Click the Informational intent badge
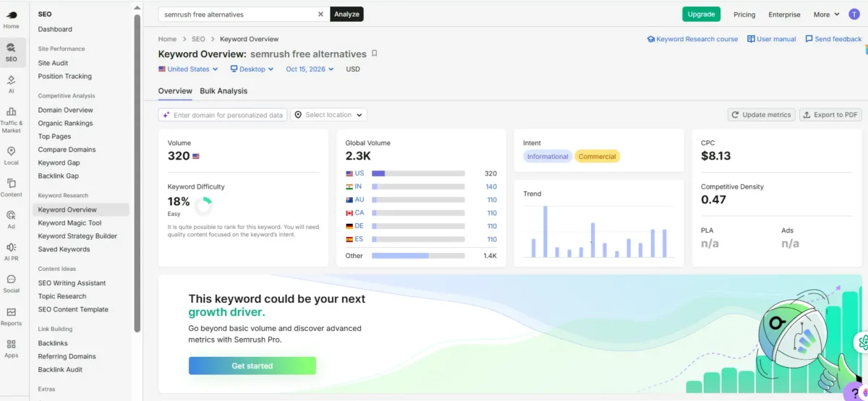Screen dimensions: 868x401 (x=548, y=156)
